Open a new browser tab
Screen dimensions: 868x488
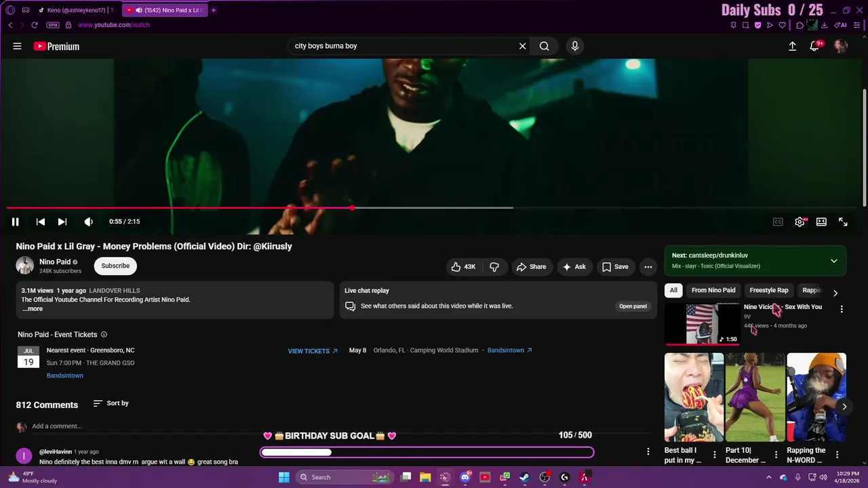[214, 10]
